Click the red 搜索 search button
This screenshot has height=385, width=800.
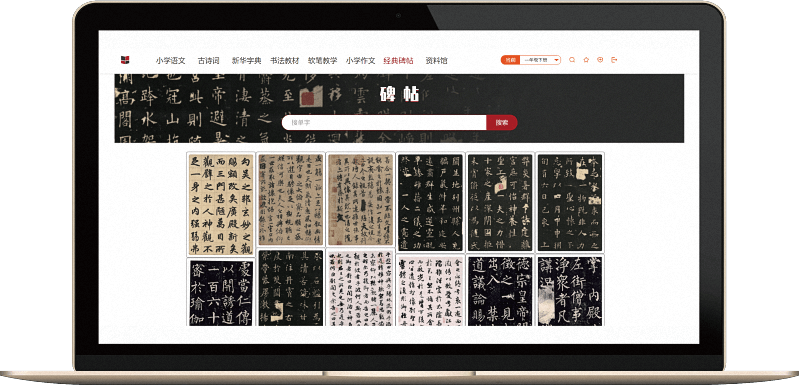point(502,122)
